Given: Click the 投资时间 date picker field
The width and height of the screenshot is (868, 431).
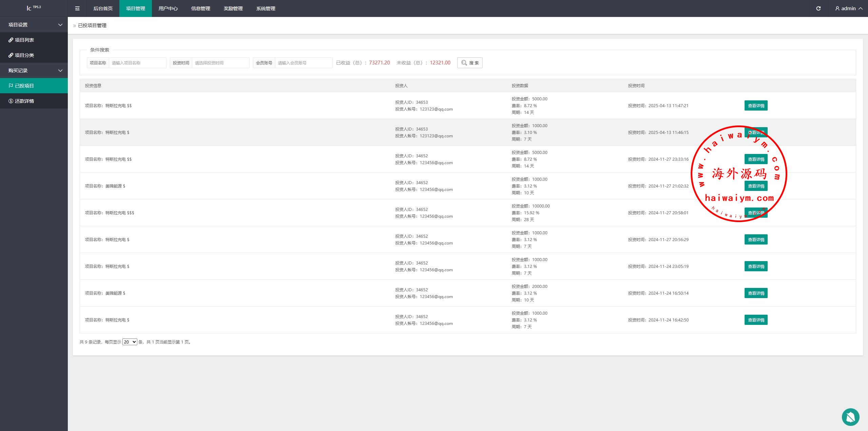Looking at the screenshot, I should click(x=220, y=63).
